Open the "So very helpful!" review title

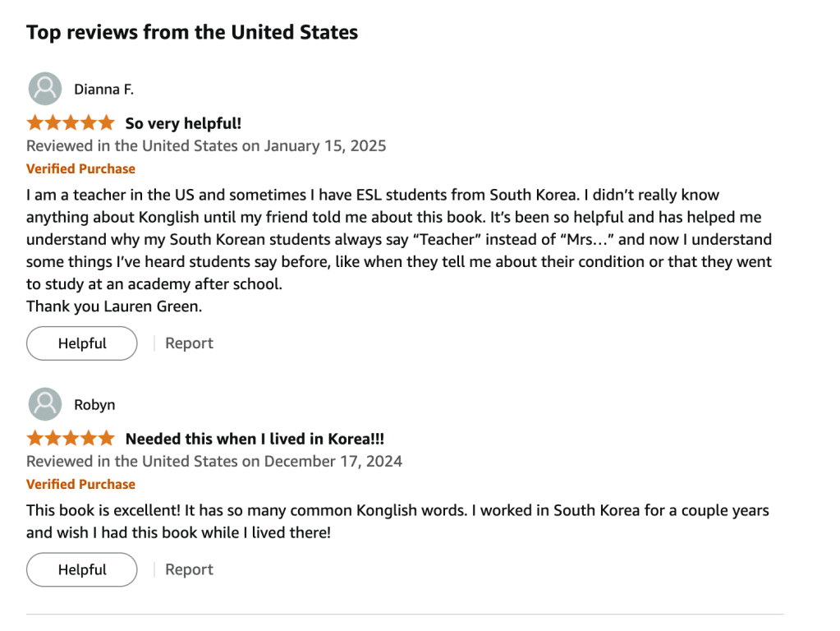pyautogui.click(x=183, y=124)
